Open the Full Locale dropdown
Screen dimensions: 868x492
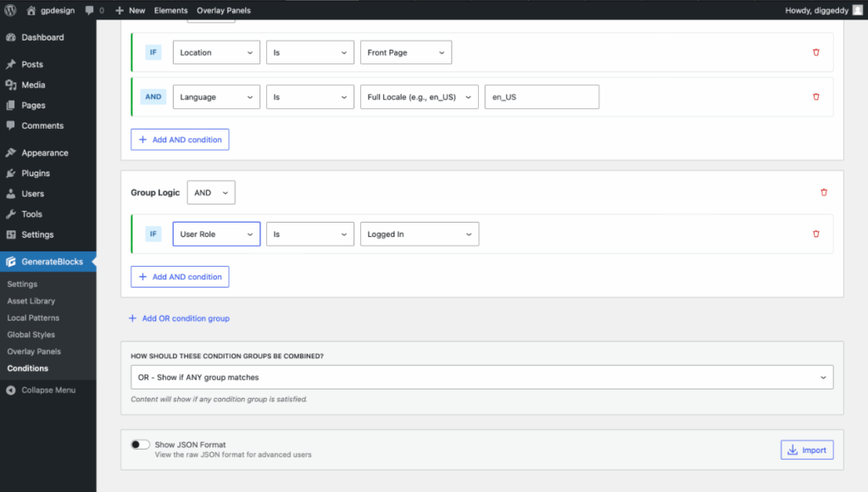coord(419,97)
